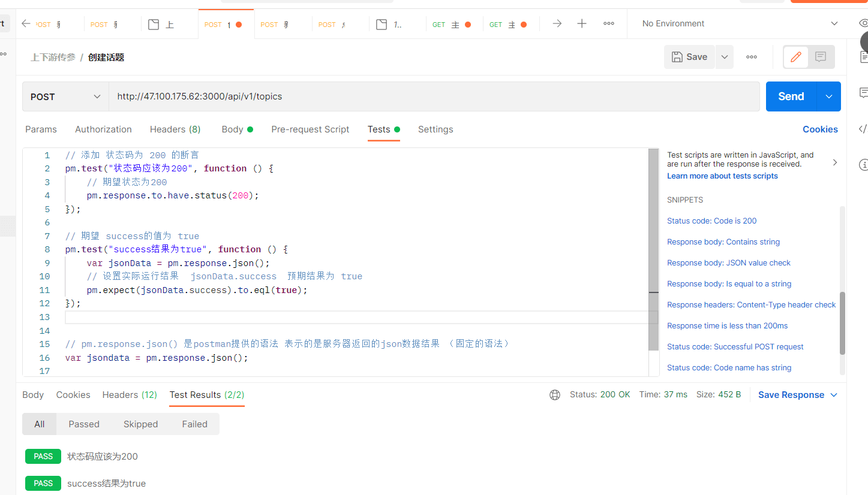The image size is (868, 495).
Task: Insert snippet Status code: Code is 200
Action: click(x=711, y=221)
